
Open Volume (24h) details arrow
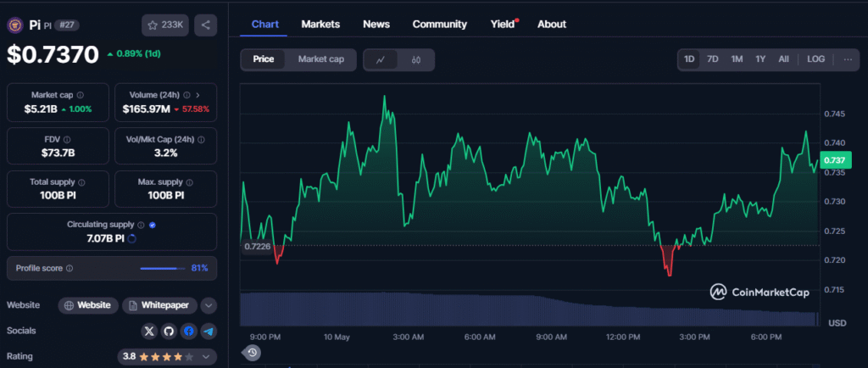tap(198, 95)
